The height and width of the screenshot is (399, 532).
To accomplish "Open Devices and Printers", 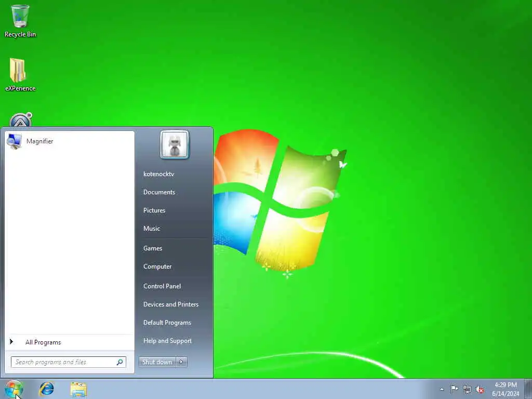I will (170, 304).
